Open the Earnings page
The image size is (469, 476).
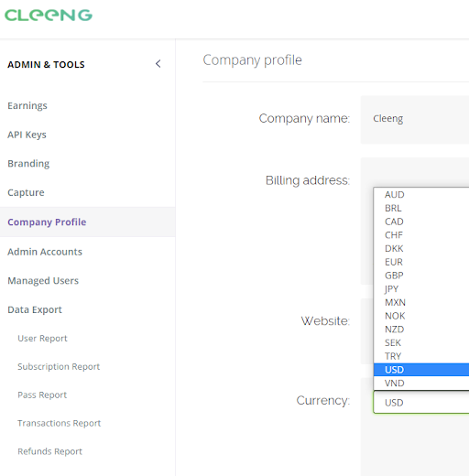27,105
